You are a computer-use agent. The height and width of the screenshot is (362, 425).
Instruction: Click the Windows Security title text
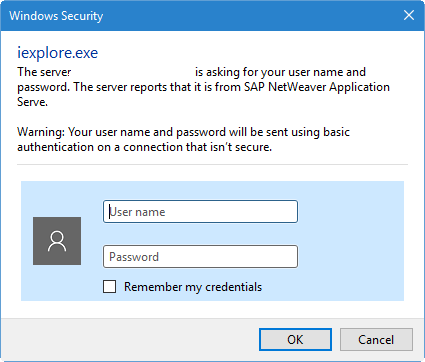tap(56, 16)
